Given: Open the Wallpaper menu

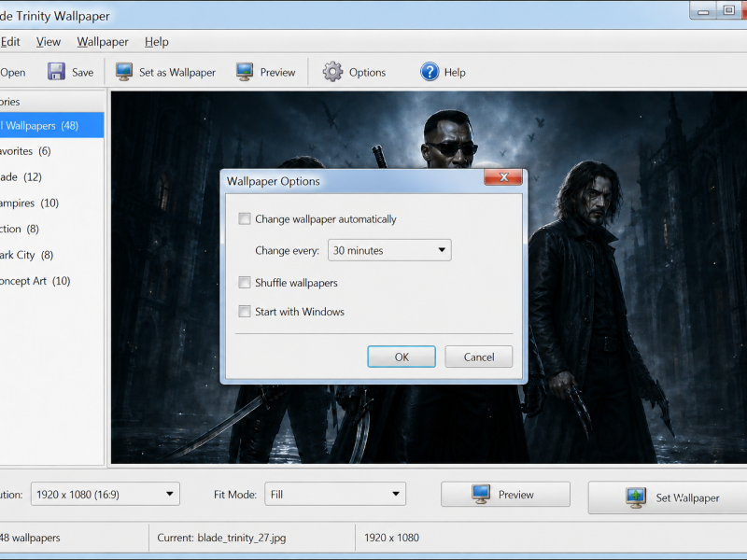Looking at the screenshot, I should pos(103,42).
